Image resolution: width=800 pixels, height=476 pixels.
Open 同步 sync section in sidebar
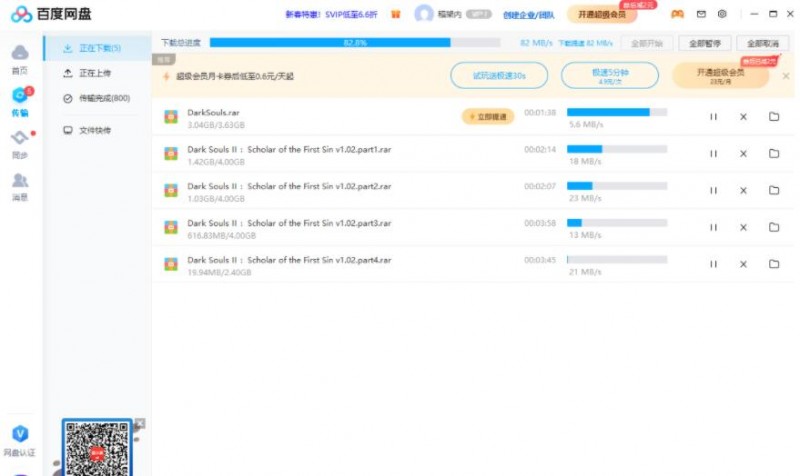[x=20, y=144]
